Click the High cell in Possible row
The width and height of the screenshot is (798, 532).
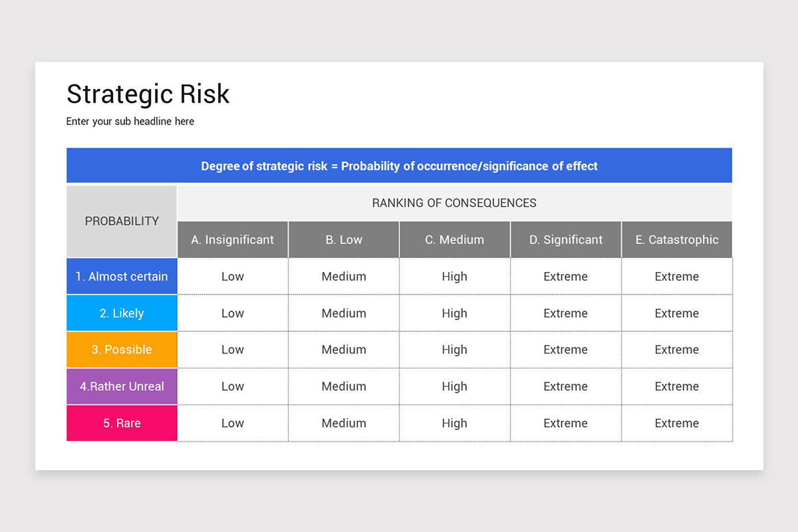(454, 349)
